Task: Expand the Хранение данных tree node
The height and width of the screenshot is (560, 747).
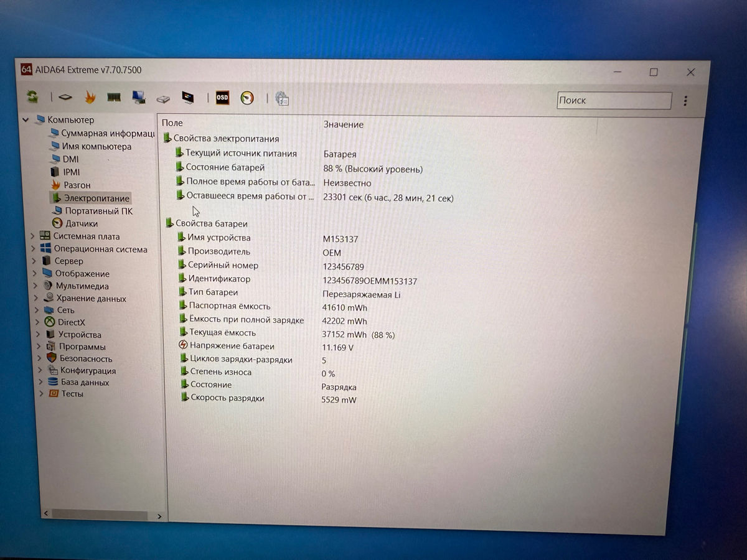Action: [x=34, y=298]
